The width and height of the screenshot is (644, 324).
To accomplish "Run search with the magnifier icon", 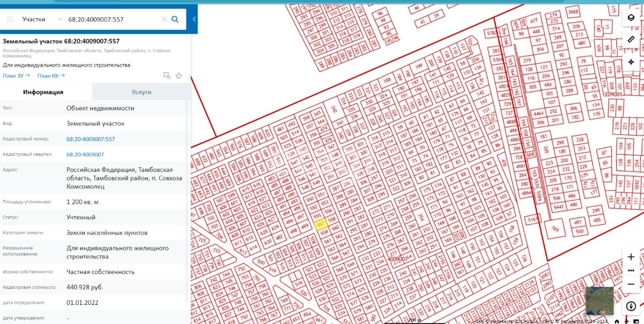I will click(x=175, y=19).
